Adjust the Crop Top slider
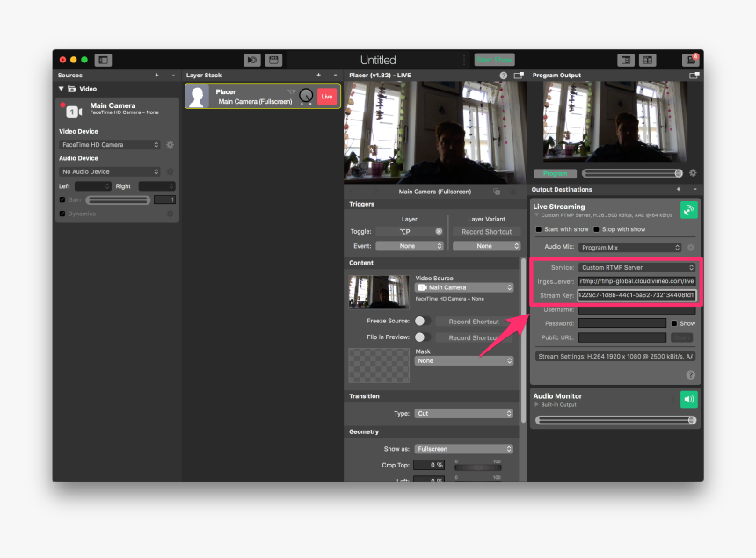 pos(478,467)
